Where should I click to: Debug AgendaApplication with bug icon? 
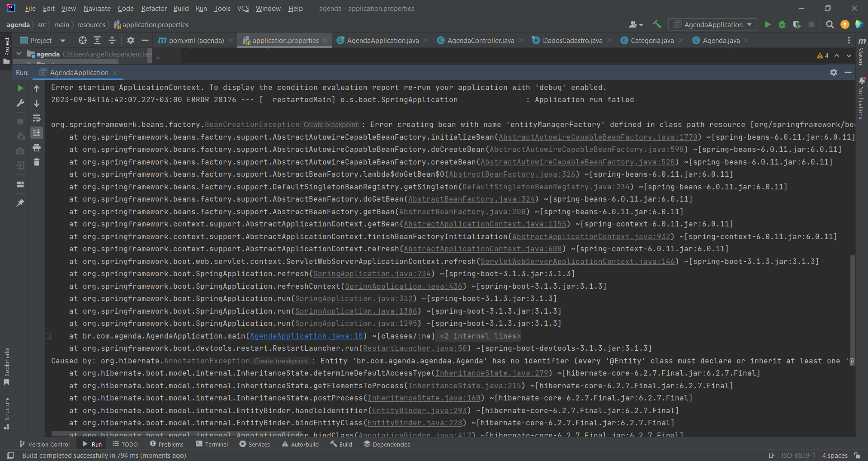click(782, 24)
